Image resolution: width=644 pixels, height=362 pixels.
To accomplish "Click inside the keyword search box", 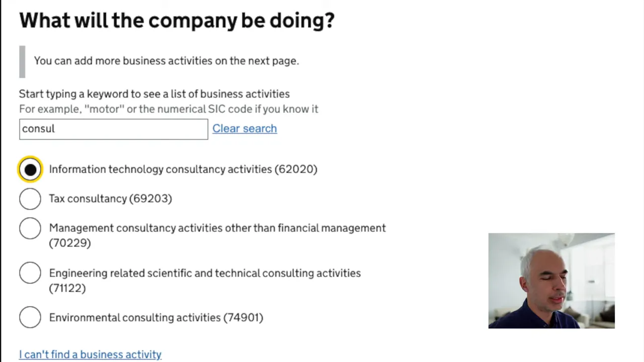I will point(113,129).
